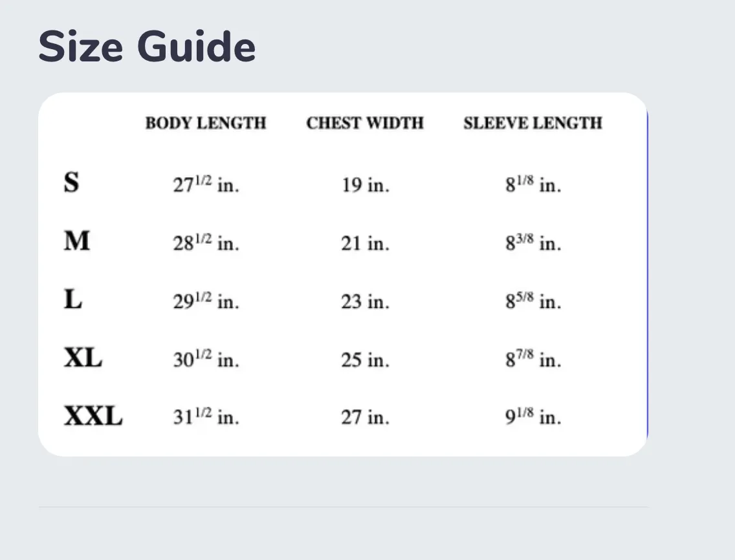735x560 pixels.
Task: Click the S size row label
Action: tap(71, 182)
